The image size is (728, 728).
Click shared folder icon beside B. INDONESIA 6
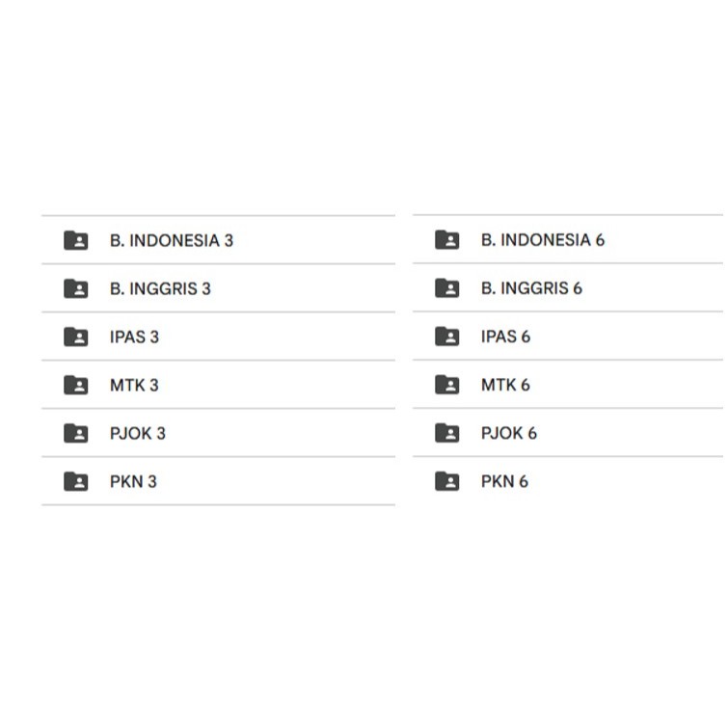click(x=447, y=240)
